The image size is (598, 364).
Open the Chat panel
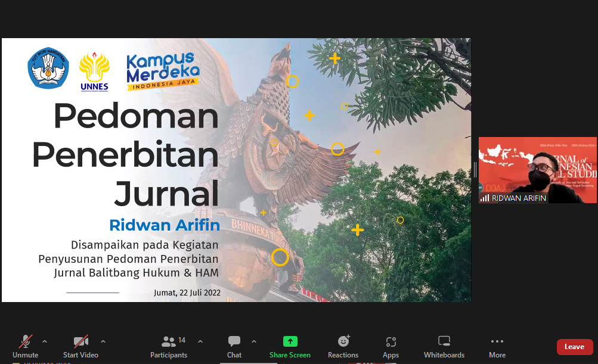tap(234, 346)
